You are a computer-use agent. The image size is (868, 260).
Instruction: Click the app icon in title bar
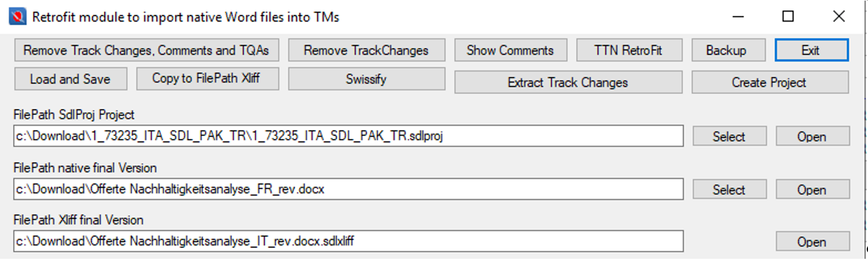click(17, 16)
